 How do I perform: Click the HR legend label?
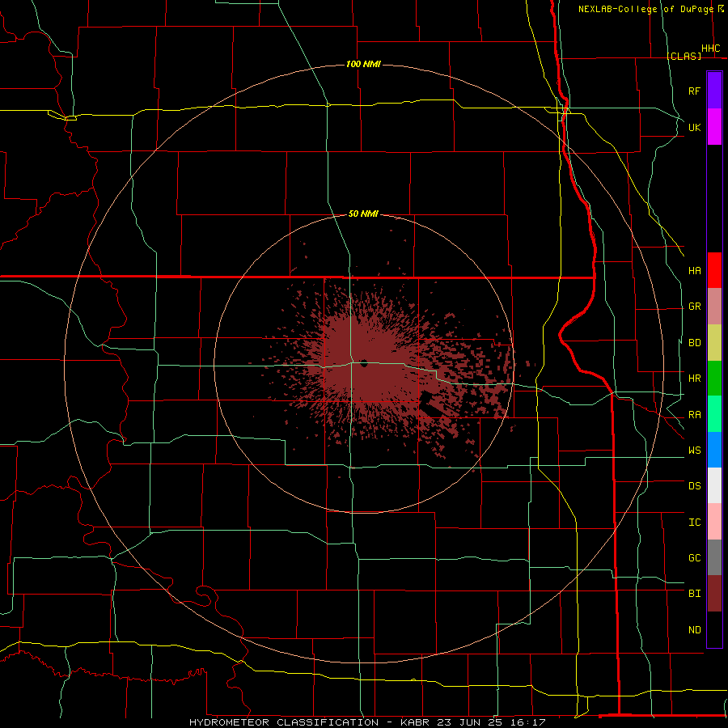694,379
